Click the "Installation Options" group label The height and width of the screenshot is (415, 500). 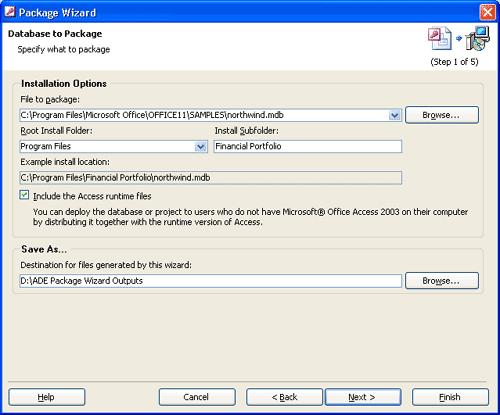[x=64, y=83]
